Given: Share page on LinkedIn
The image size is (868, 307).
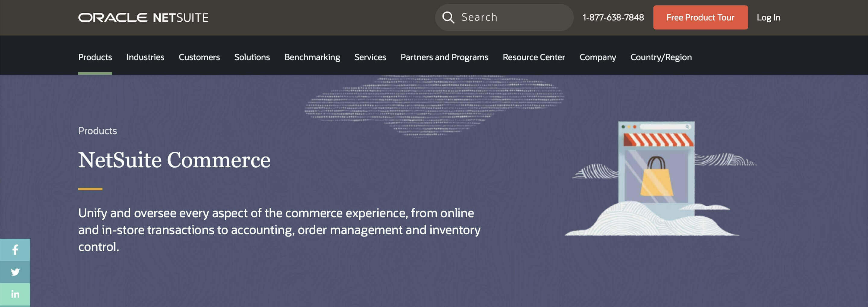Looking at the screenshot, I should [15, 294].
